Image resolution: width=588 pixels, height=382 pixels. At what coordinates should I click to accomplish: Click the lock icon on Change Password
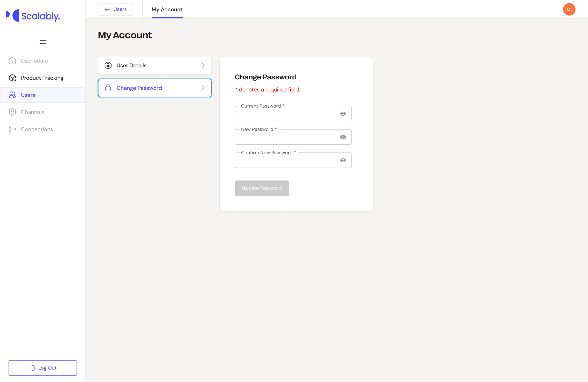pos(108,88)
